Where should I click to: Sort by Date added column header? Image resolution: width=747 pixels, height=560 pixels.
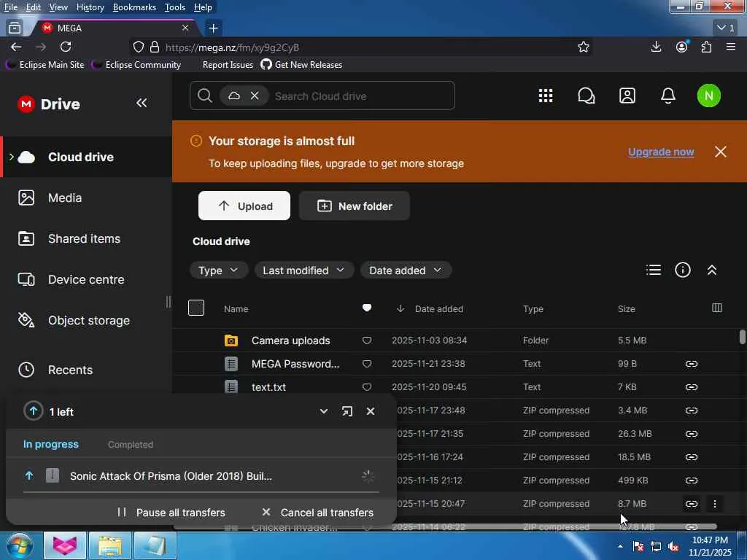click(x=438, y=308)
